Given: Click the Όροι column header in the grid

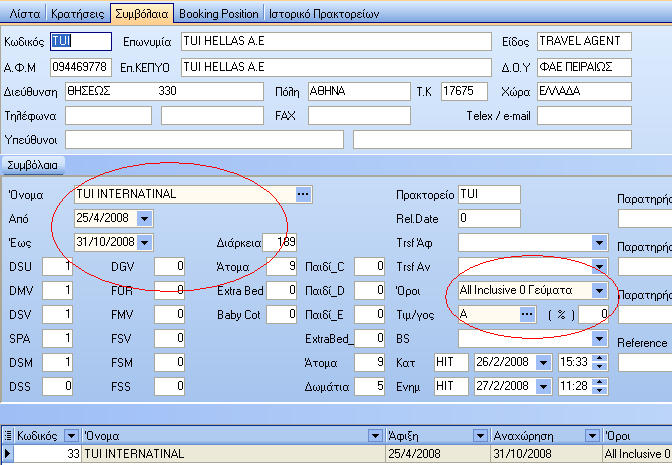Looking at the screenshot, I should 637,436.
